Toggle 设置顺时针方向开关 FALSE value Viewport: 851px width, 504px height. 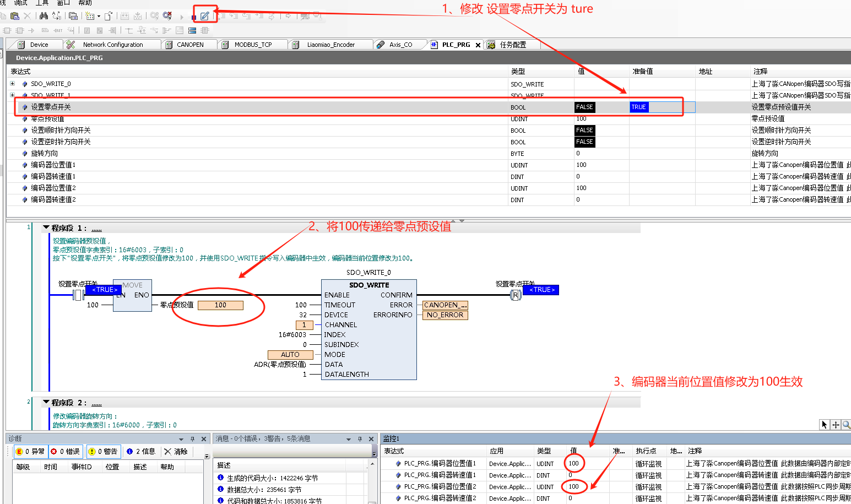[584, 131]
